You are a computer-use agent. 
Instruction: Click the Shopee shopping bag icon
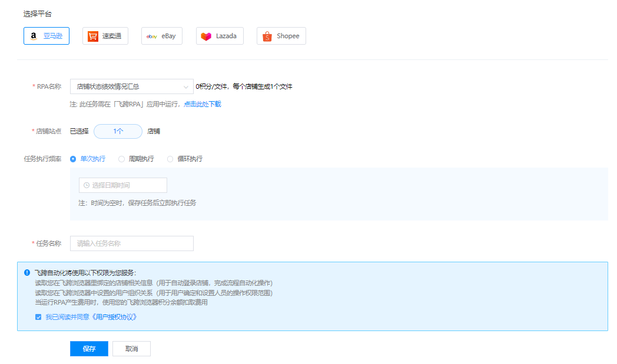pos(267,36)
